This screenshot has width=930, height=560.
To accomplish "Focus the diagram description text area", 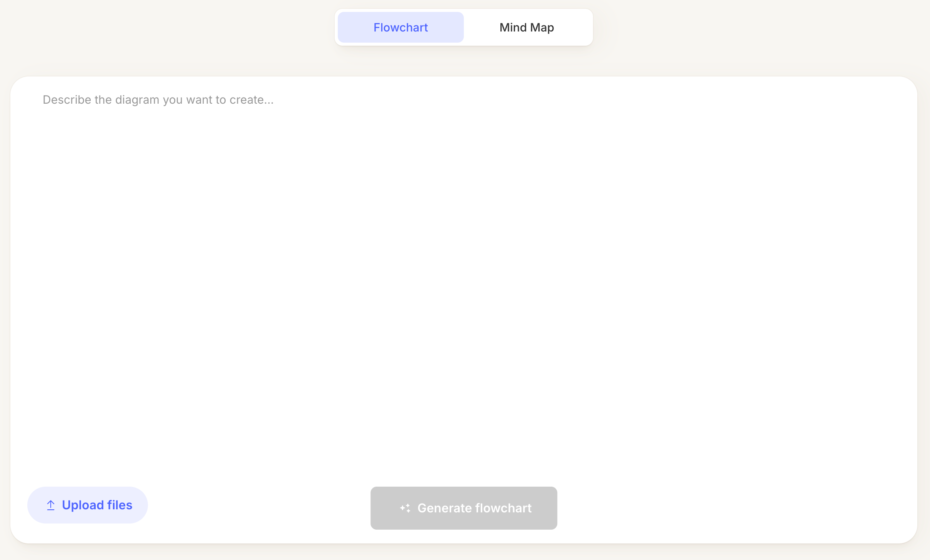I will tap(463, 269).
